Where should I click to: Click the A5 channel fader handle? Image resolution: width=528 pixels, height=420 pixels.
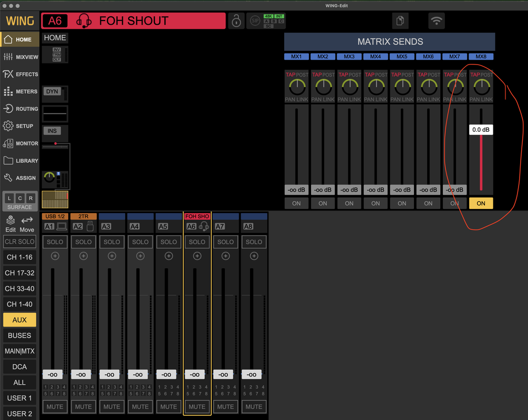pos(167,374)
